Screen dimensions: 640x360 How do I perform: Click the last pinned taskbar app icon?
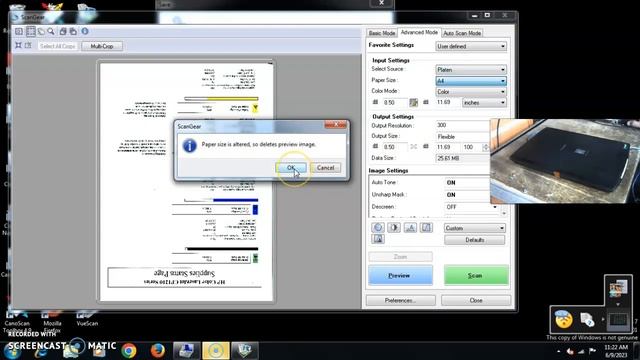[244, 351]
